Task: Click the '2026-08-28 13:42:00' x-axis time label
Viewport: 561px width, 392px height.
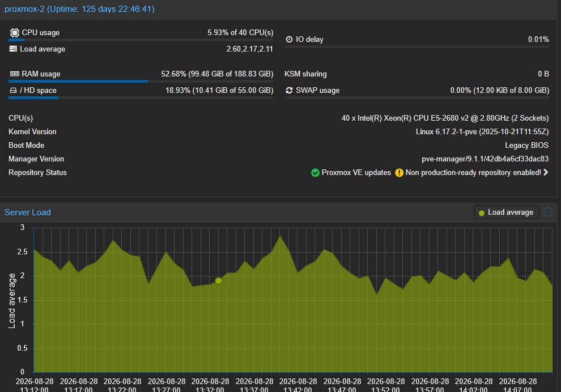Action: [298, 385]
